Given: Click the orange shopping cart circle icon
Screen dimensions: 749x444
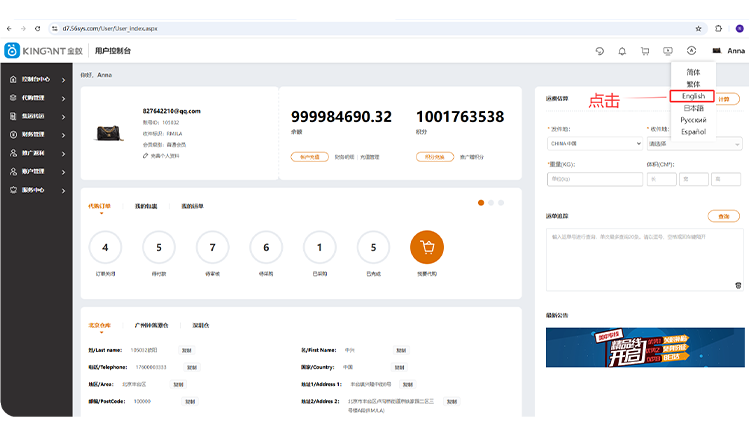Looking at the screenshot, I should pyautogui.click(x=427, y=247).
